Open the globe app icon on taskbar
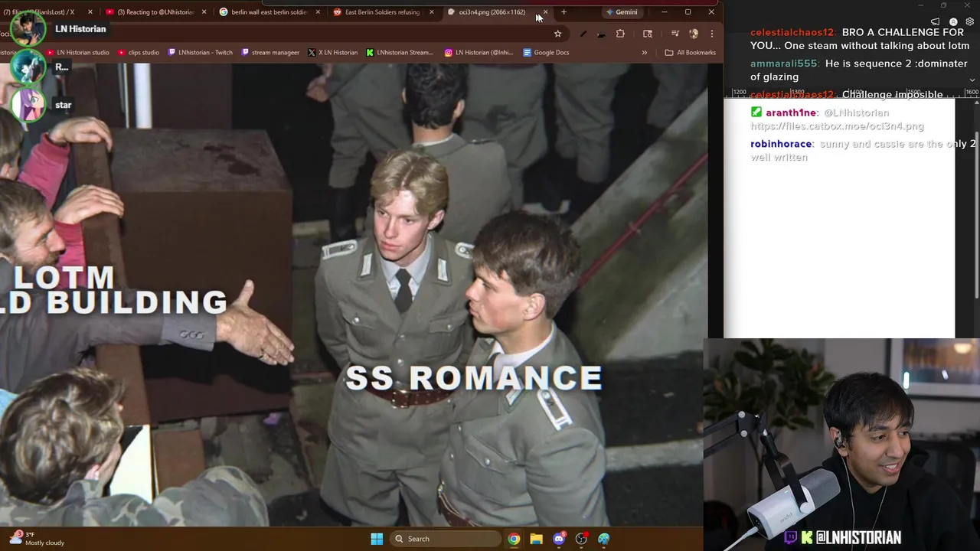Screen dimensions: 980x551 click(604, 539)
